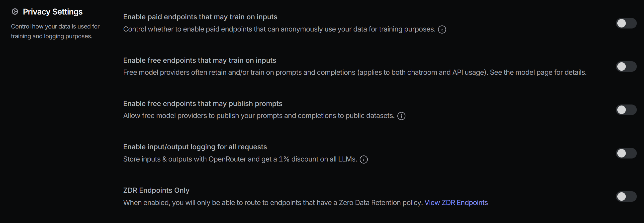The width and height of the screenshot is (644, 223).
Task: Enable input/output logging for all requests
Action: pyautogui.click(x=626, y=153)
